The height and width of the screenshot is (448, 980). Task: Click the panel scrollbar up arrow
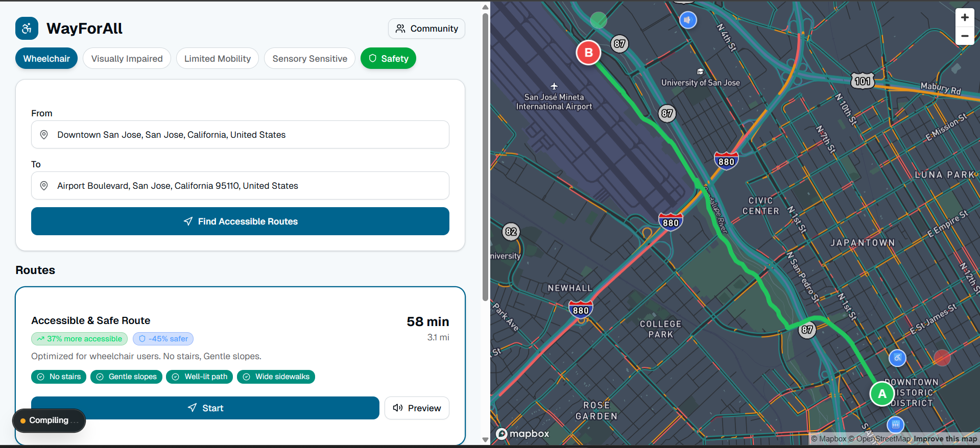tap(485, 7)
